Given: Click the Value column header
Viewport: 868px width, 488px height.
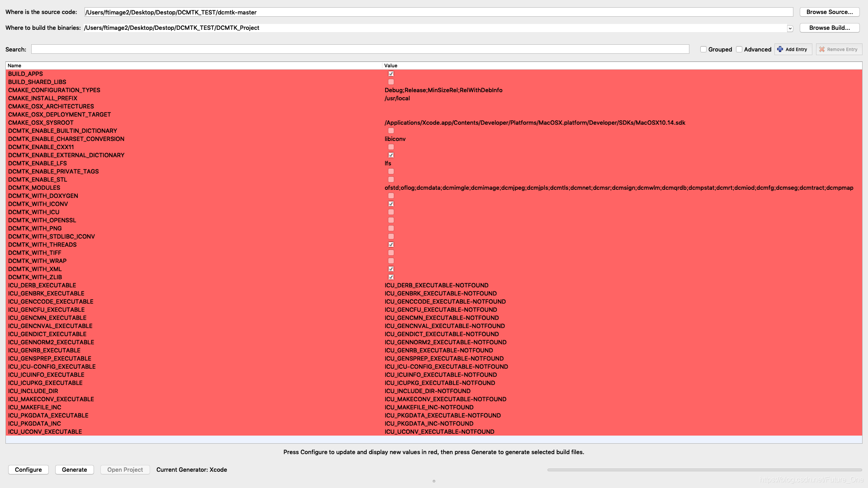Looking at the screenshot, I should tap(622, 66).
